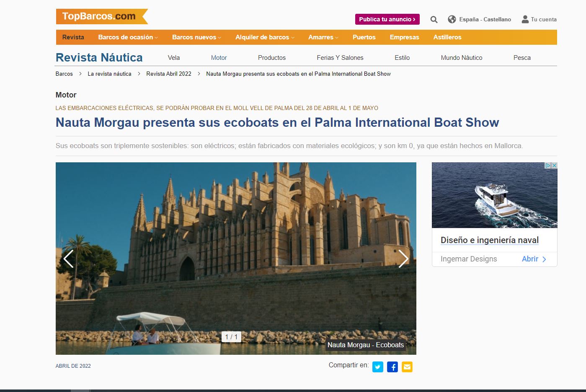Go to previous slide arrow
586x392 pixels.
click(68, 259)
